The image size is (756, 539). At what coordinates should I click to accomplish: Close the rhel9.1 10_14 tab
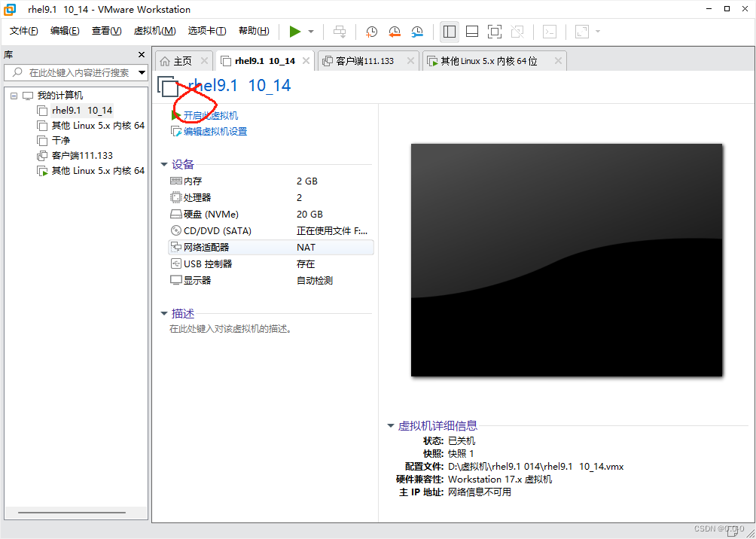pos(306,61)
